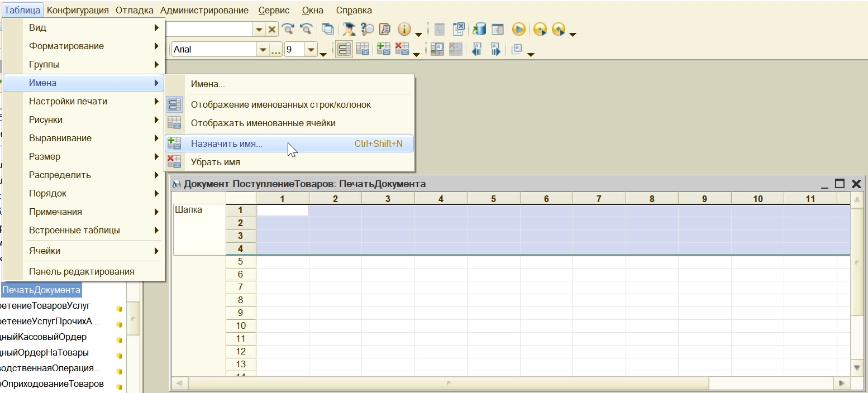Clear search field with the X icon

[x=272, y=30]
